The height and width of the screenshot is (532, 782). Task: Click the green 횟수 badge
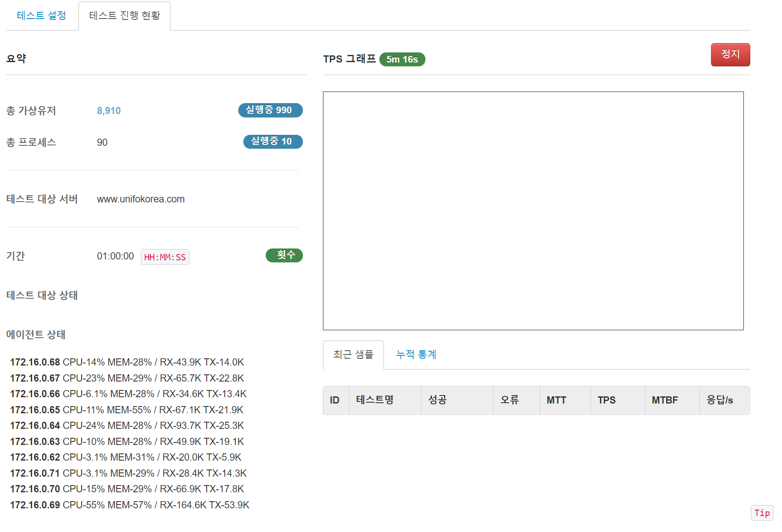[284, 255]
